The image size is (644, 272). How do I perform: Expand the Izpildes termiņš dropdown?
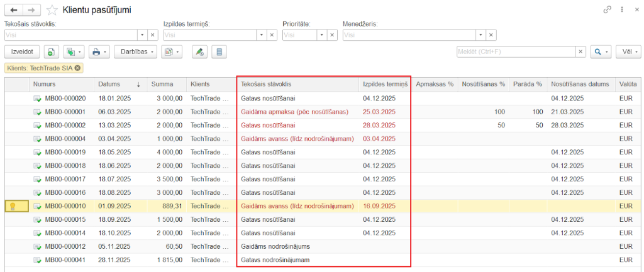pos(262,35)
